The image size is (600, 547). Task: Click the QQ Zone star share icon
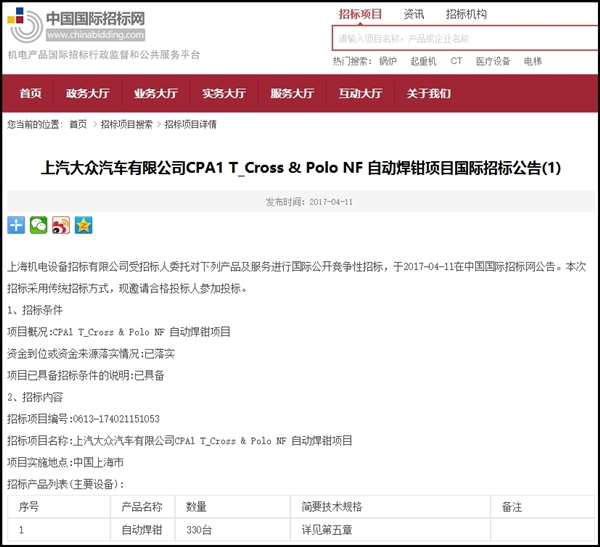pyautogui.click(x=82, y=225)
